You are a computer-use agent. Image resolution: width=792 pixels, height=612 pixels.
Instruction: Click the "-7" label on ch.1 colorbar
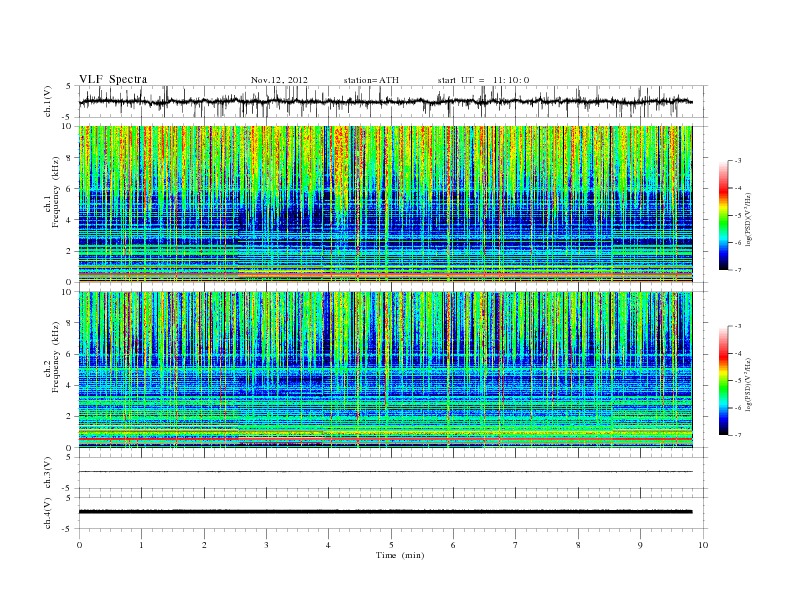[x=738, y=270]
